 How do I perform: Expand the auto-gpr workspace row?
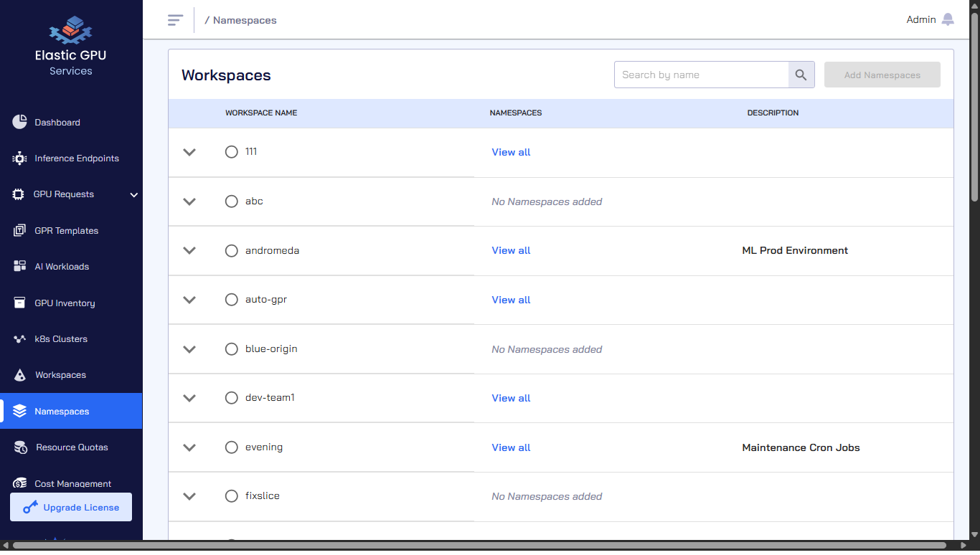pos(189,300)
